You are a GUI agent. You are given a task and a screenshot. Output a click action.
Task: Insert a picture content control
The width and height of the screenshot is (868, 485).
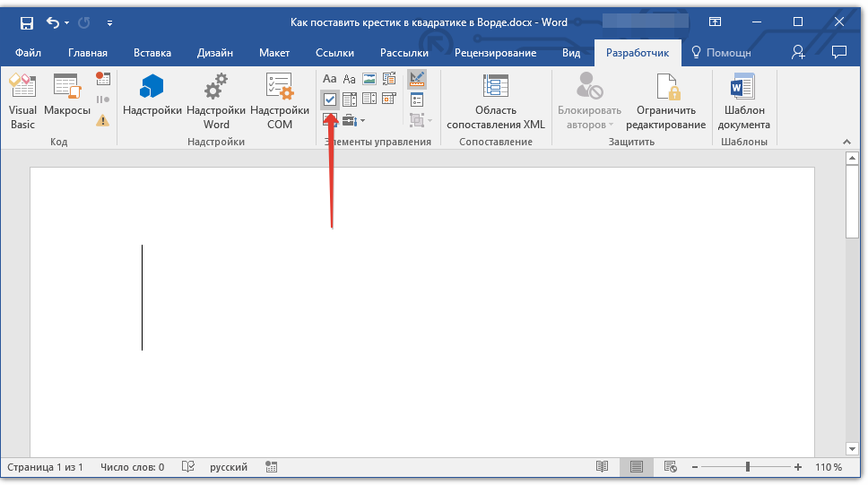pos(369,79)
